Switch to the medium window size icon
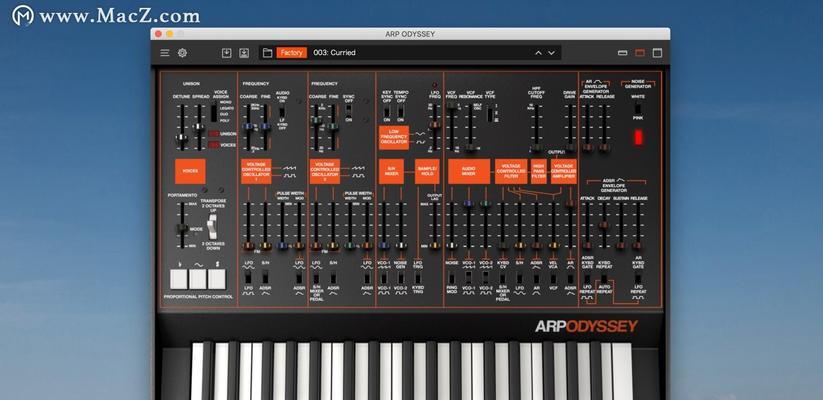The height and width of the screenshot is (400, 823). pos(639,53)
